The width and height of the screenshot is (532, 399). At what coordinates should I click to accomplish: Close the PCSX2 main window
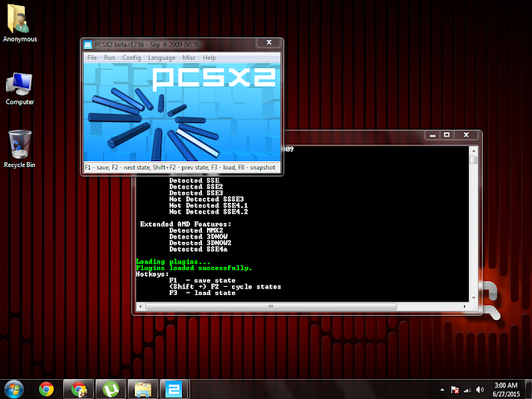(269, 42)
